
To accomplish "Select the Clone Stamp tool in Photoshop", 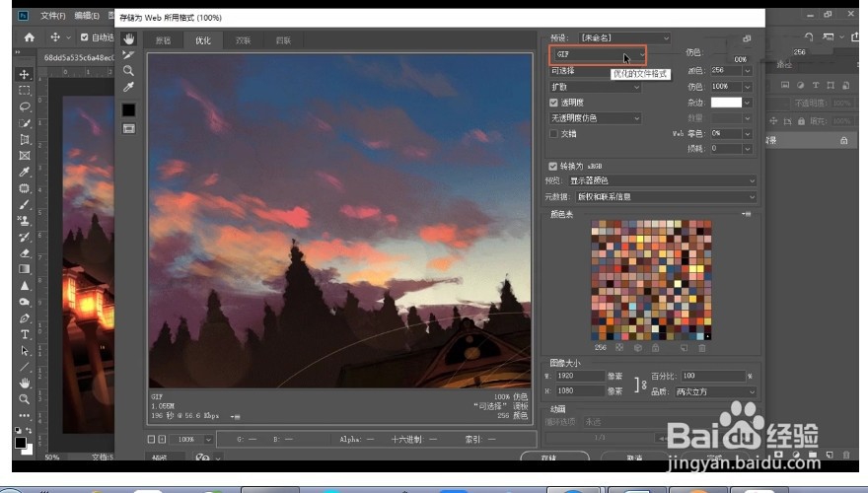I will tap(25, 220).
